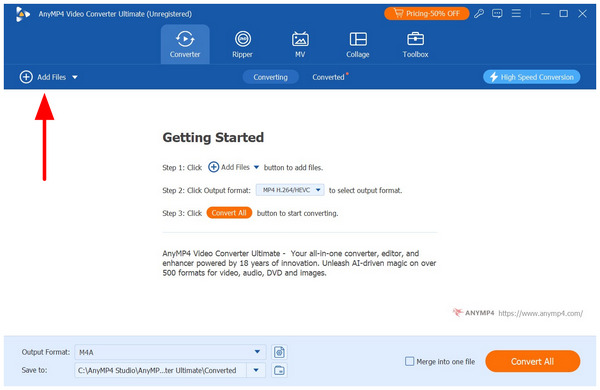This screenshot has height=390, width=600.
Task: Select the Converting sub-tab
Action: (x=270, y=77)
